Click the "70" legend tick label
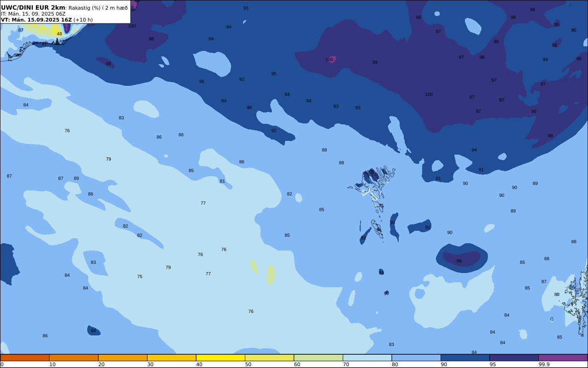 tap(346, 364)
